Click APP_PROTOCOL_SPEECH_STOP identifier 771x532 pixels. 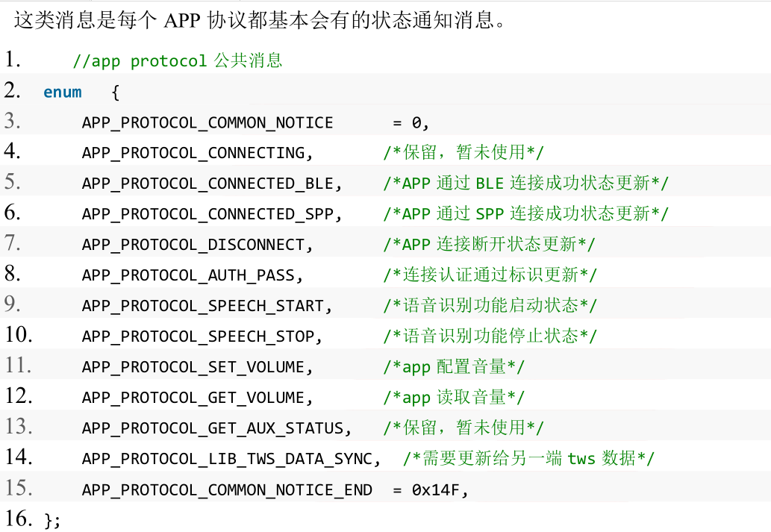[x=198, y=337]
